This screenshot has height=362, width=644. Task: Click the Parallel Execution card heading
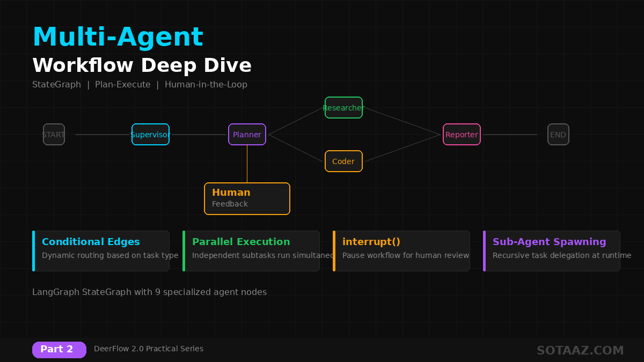point(241,242)
